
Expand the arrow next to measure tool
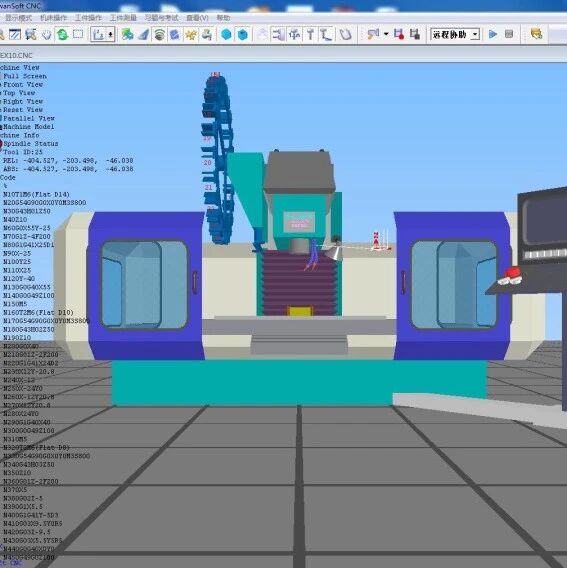tap(386, 34)
